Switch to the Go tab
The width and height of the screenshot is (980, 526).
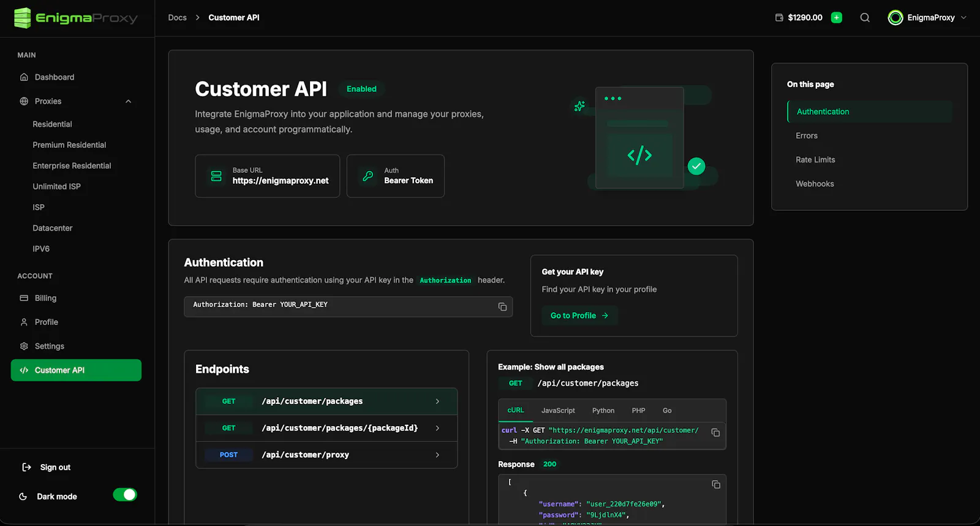(667, 411)
